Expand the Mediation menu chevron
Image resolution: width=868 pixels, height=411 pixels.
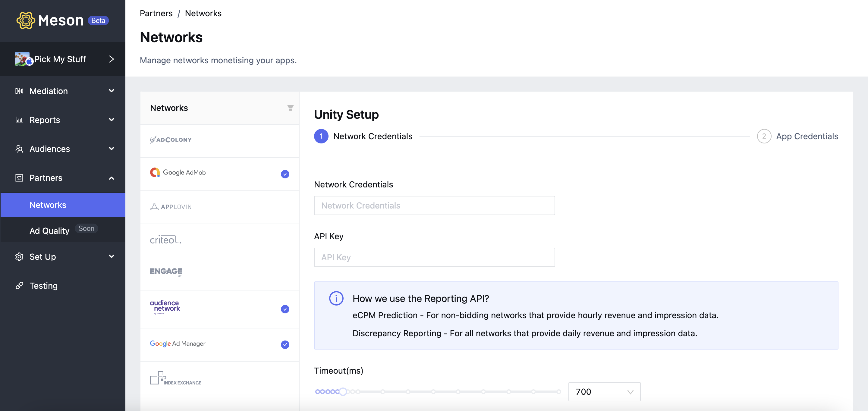112,91
